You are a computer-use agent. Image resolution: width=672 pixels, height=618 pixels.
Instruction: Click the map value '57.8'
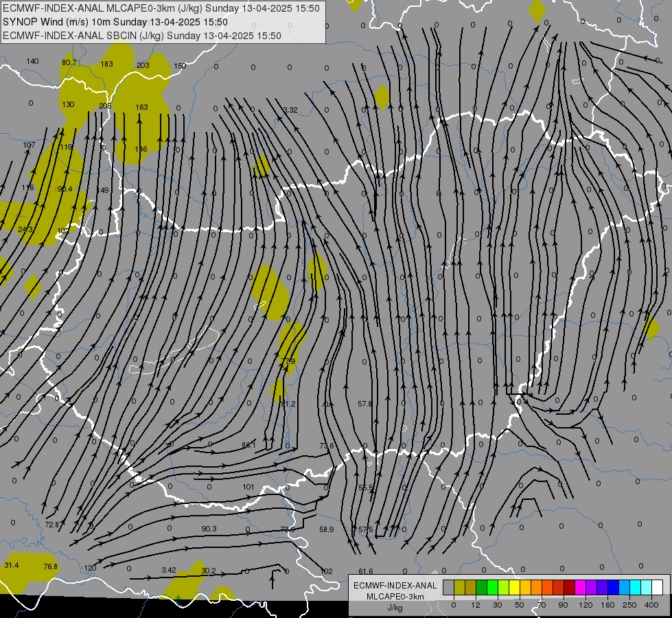[x=364, y=404]
